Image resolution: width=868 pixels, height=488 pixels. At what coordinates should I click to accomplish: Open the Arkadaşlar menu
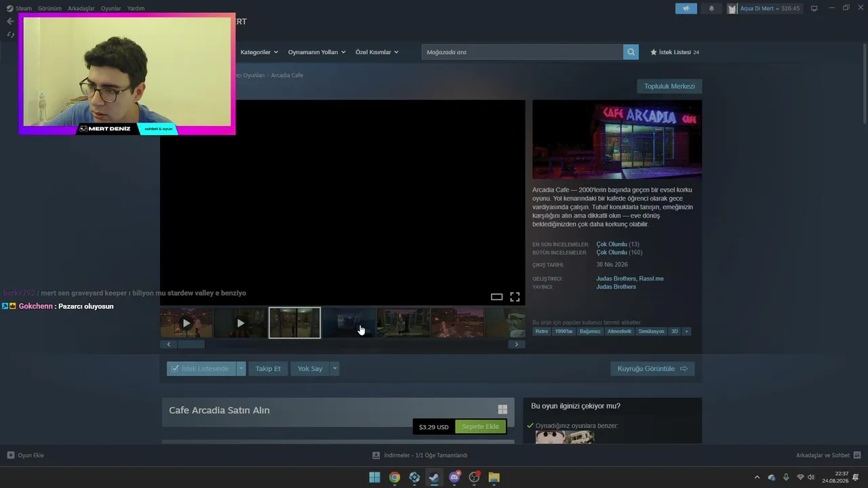81,9
